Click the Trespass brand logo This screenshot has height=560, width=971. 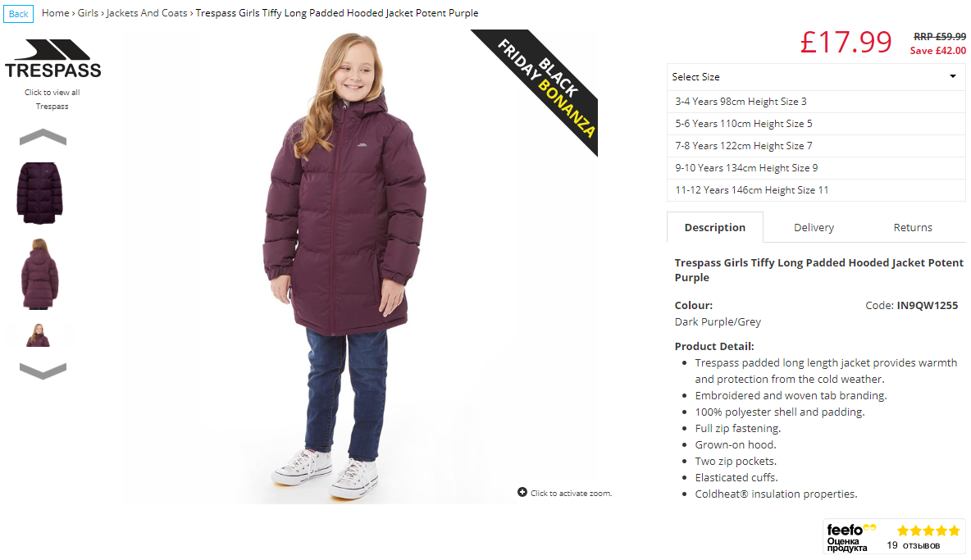point(52,59)
